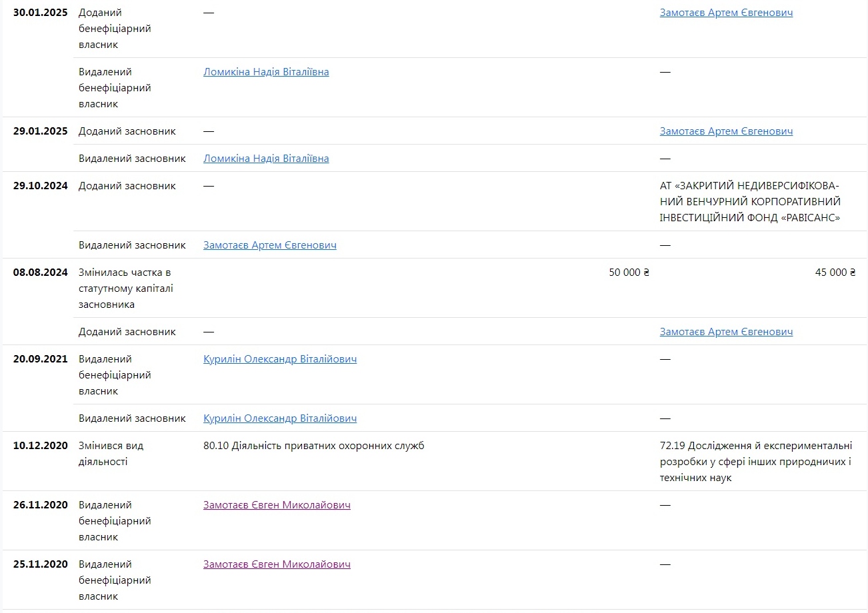Click the 45 000 ₴ new share value

click(x=835, y=273)
